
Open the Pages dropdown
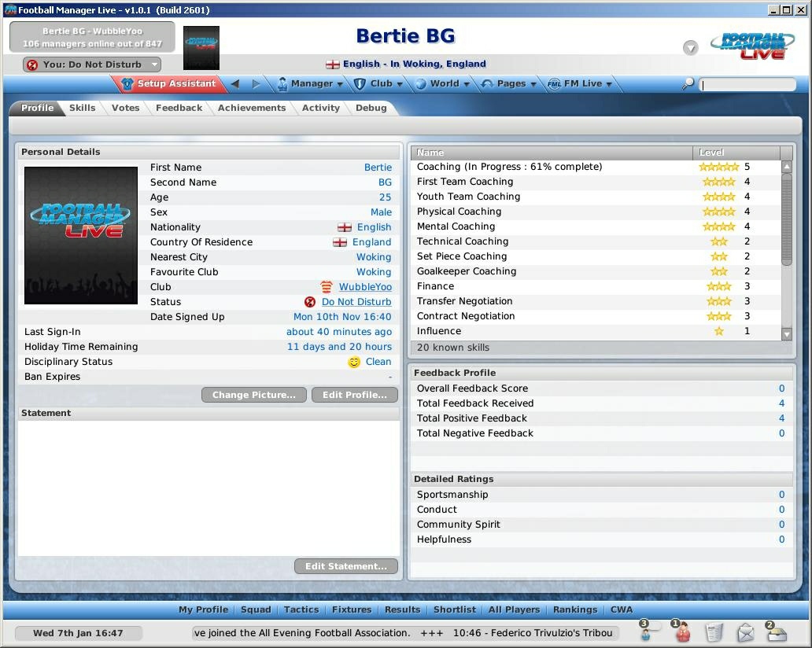[x=513, y=83]
